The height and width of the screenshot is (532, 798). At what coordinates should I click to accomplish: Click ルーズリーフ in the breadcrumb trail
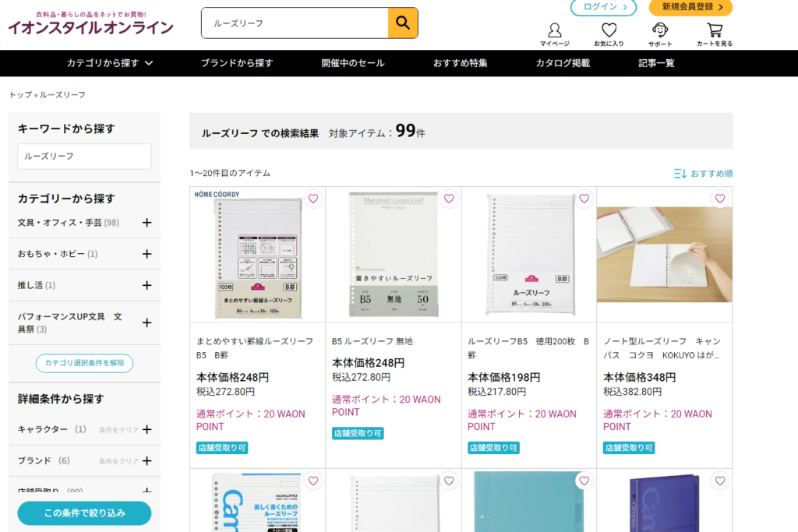click(62, 94)
